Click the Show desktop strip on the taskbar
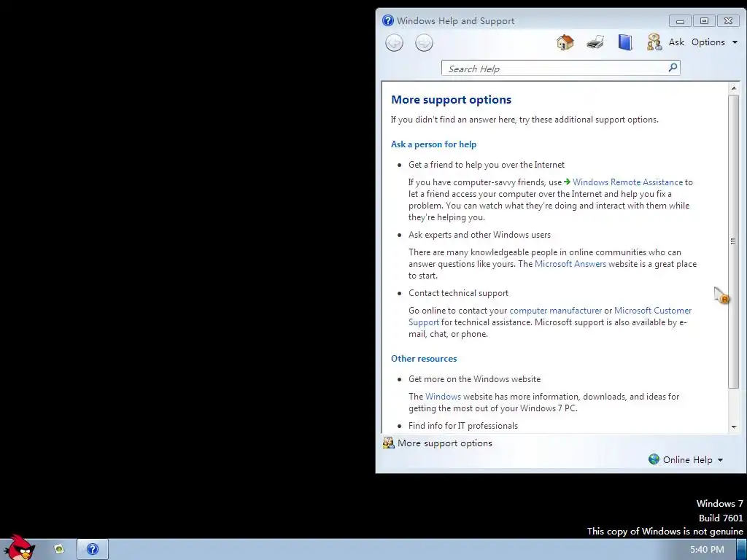This screenshot has height=560, width=747. tap(742, 550)
